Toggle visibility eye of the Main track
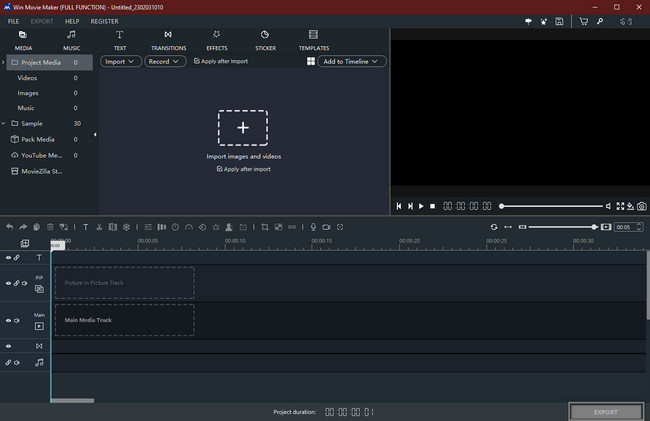This screenshot has height=421, width=650. [x=8, y=320]
